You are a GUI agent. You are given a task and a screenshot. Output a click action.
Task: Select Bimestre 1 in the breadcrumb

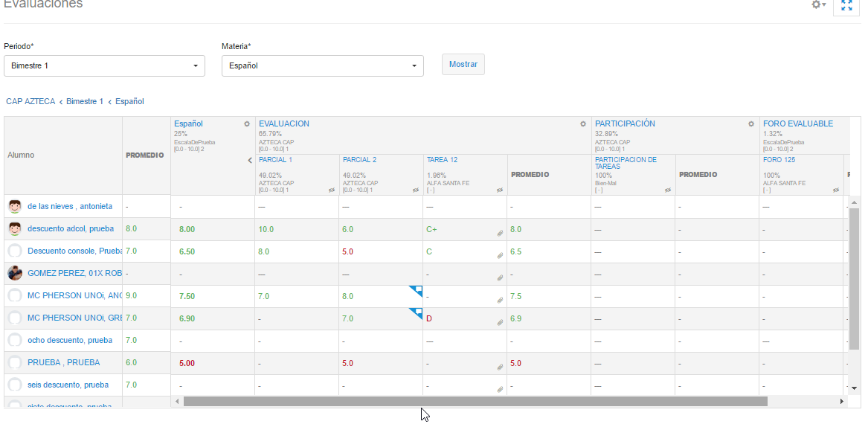[85, 101]
